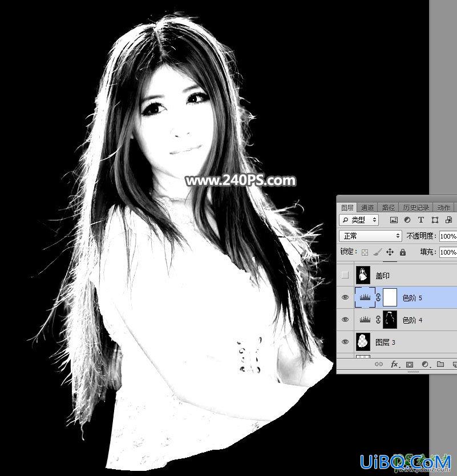
Task: Filter layers by smart object icon
Action: coord(449,220)
